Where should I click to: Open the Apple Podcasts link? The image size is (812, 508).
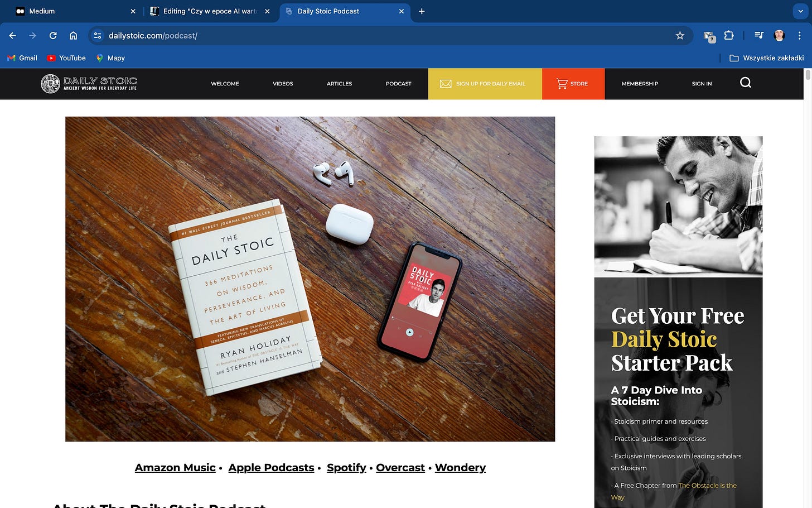271,468
